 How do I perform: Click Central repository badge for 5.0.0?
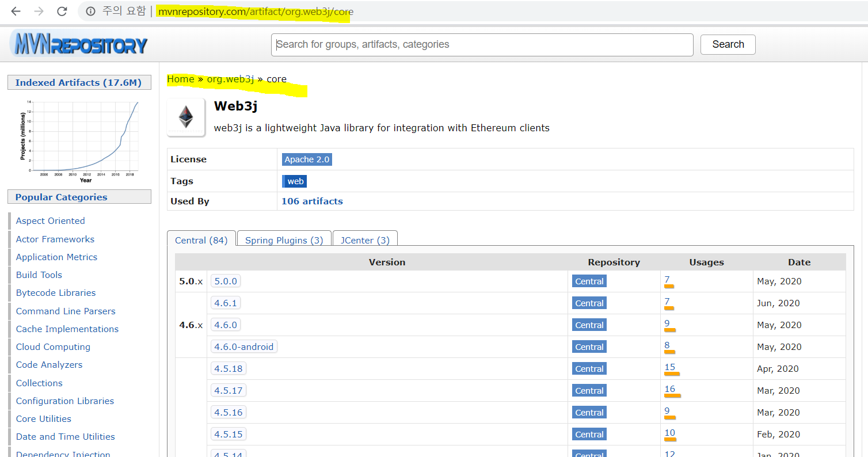589,281
